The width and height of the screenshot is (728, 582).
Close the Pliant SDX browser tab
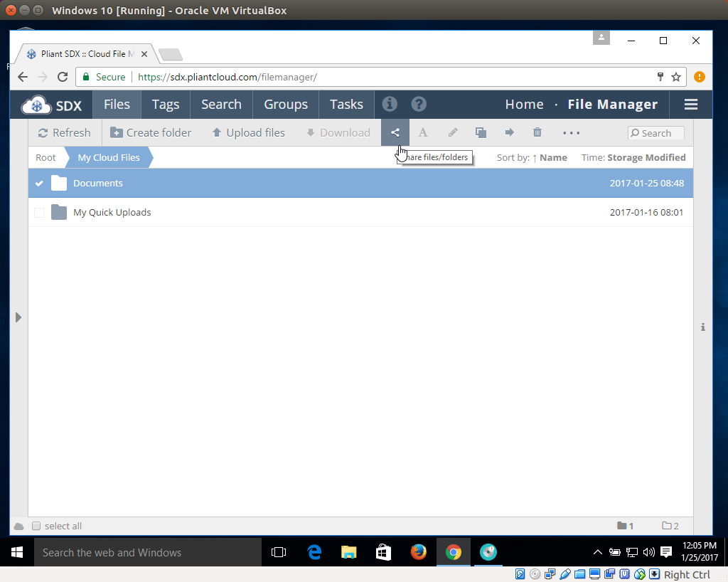(x=144, y=54)
